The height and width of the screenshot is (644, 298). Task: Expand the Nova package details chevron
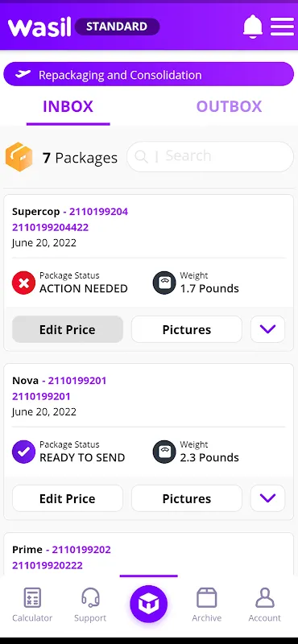pyautogui.click(x=267, y=498)
